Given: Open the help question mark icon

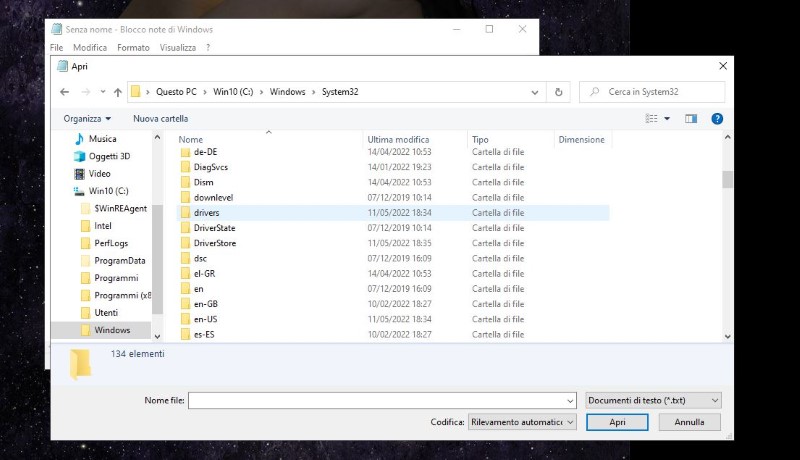Looking at the screenshot, I should point(716,119).
